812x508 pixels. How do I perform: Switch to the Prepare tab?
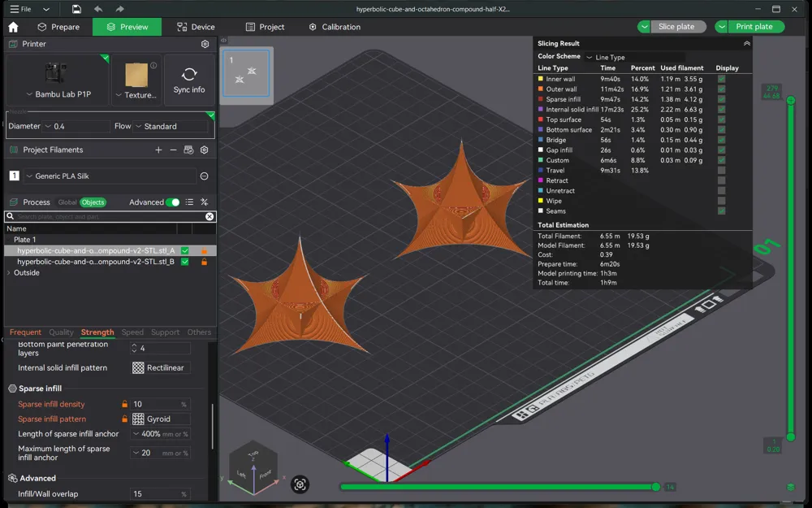pos(58,27)
